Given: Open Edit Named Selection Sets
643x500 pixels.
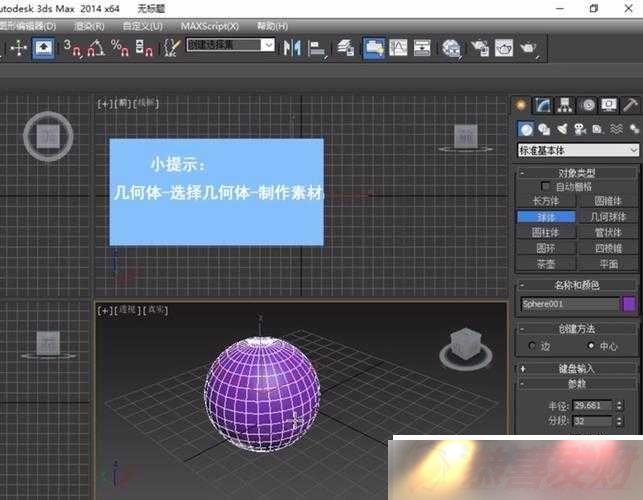Looking at the screenshot, I should [x=171, y=48].
